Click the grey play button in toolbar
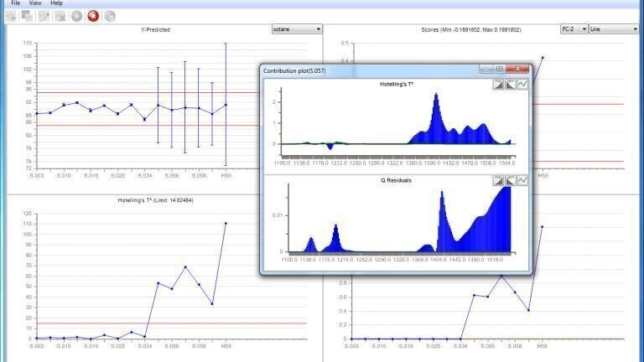644x362 pixels. pyautogui.click(x=77, y=16)
